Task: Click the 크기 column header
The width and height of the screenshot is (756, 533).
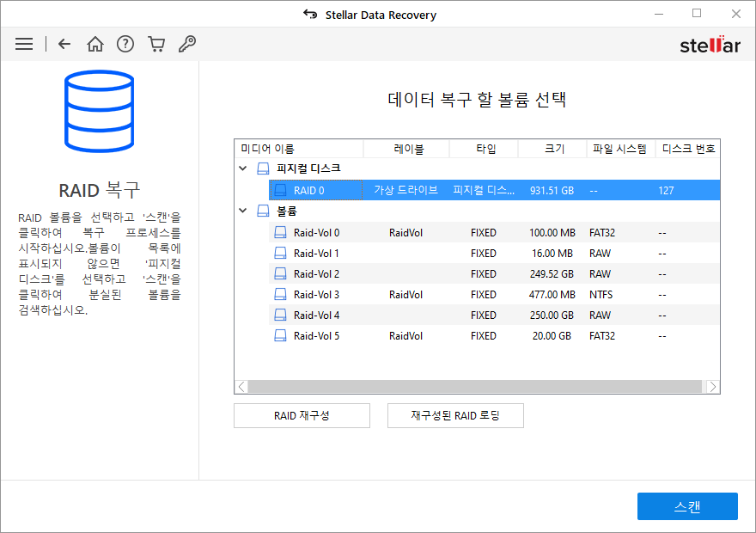Action: pos(552,149)
